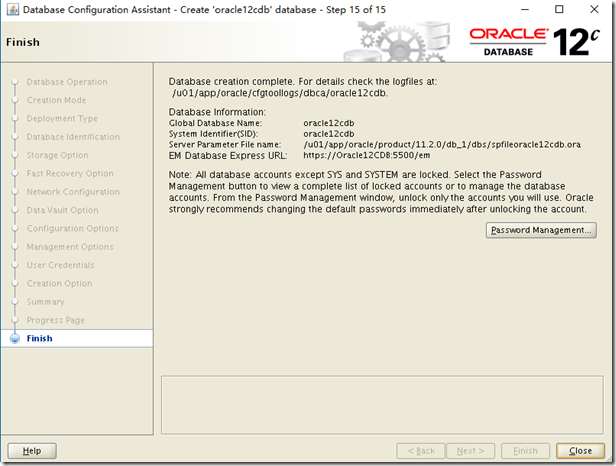Screen dimensions: 616x466
Task: Click the 'Server Parameter File name:' label
Action: [225, 145]
